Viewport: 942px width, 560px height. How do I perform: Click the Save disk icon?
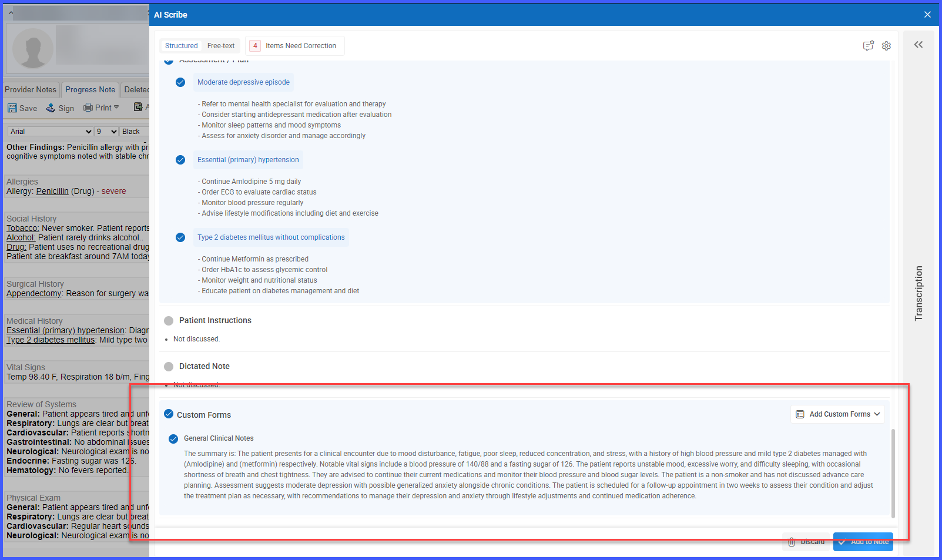pyautogui.click(x=12, y=108)
